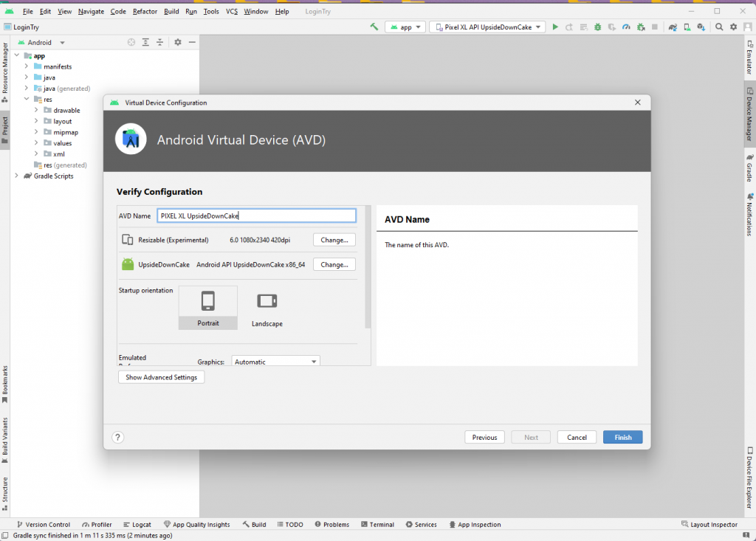
Task: Open the File menu
Action: 28,12
